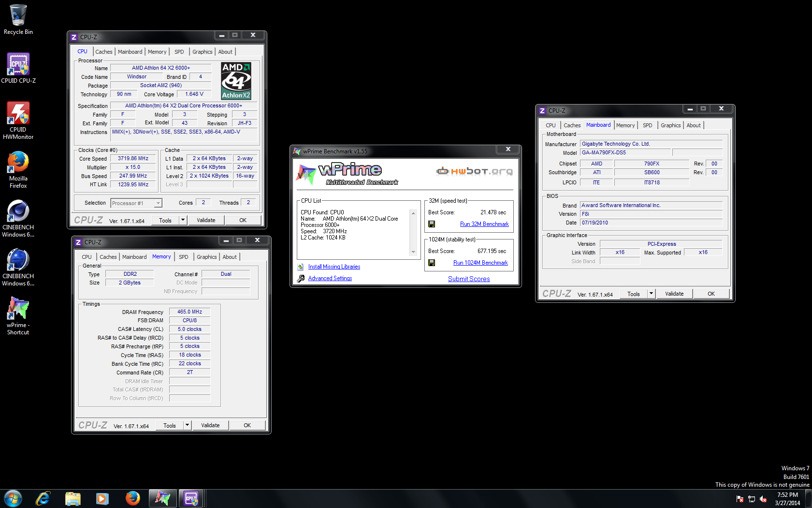Open the first CINEBENCH Windows 6 shortcut
This screenshot has width=812, height=508.
click(18, 218)
